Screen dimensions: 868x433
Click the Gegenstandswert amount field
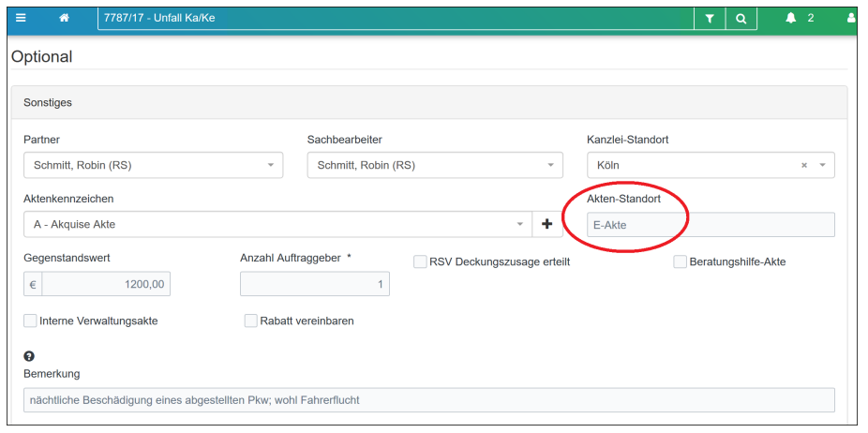click(x=106, y=284)
